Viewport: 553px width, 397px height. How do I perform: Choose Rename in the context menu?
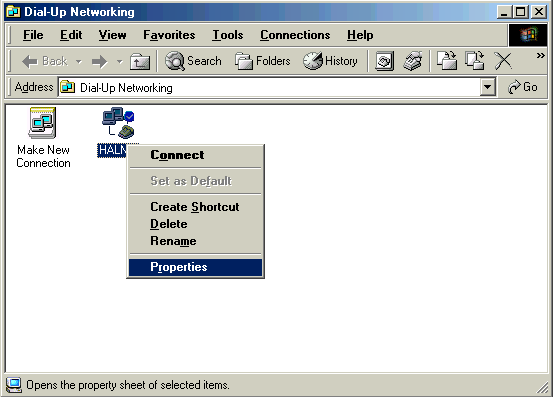[x=195, y=241]
